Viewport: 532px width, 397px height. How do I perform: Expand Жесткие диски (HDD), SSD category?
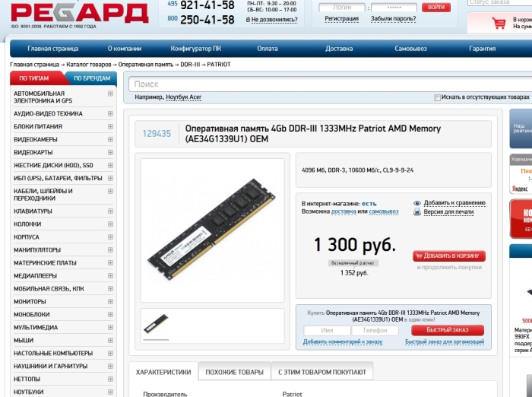pyautogui.click(x=110, y=165)
